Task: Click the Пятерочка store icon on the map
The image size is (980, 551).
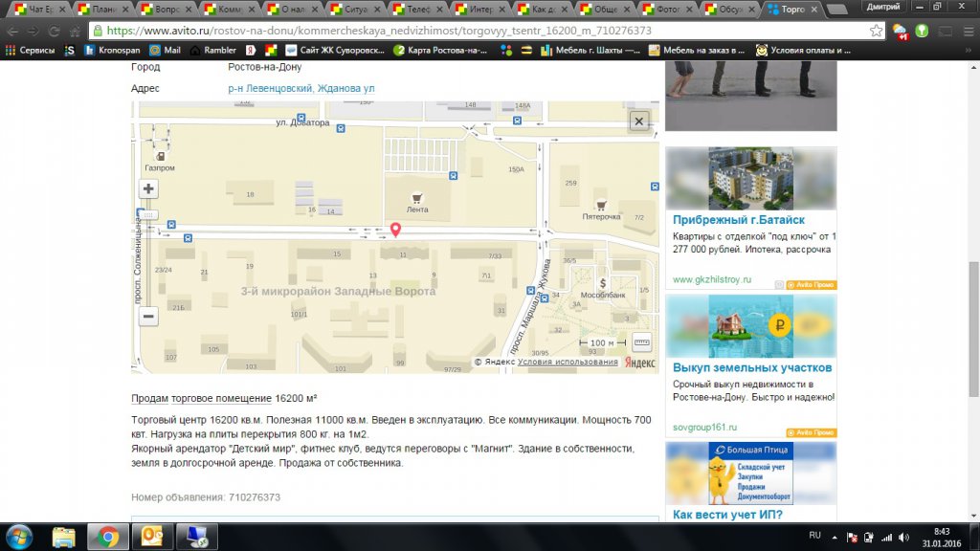Action: coord(601,206)
